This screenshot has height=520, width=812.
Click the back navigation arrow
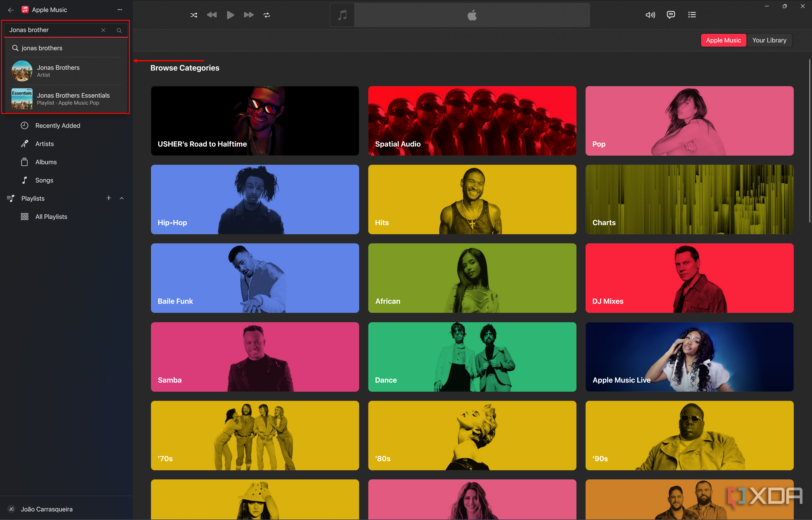[x=11, y=10]
